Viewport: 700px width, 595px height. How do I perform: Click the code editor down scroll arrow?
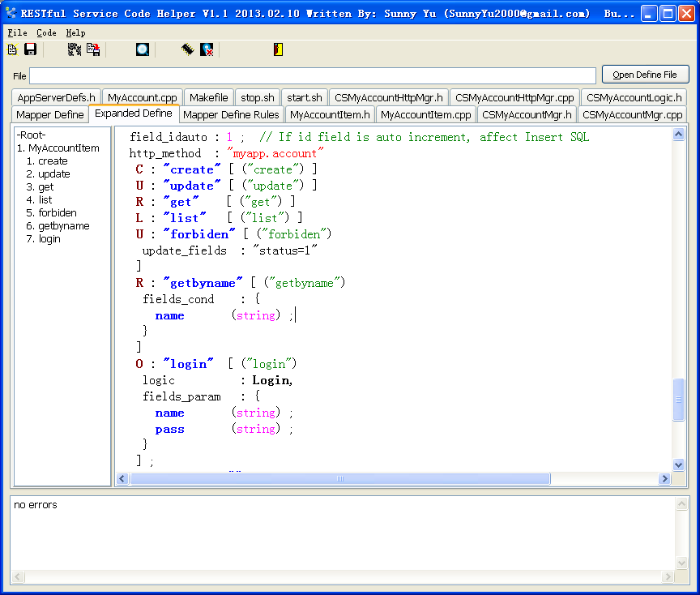click(679, 465)
